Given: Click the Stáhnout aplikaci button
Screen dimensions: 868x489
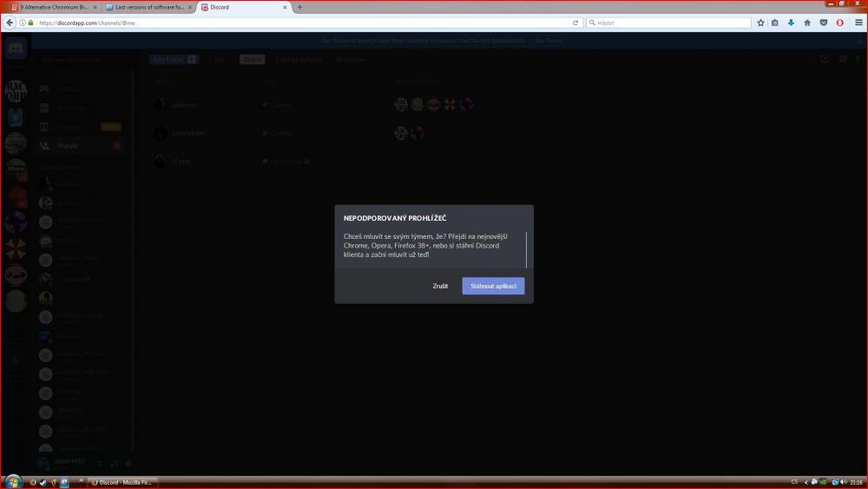Looking at the screenshot, I should point(493,286).
